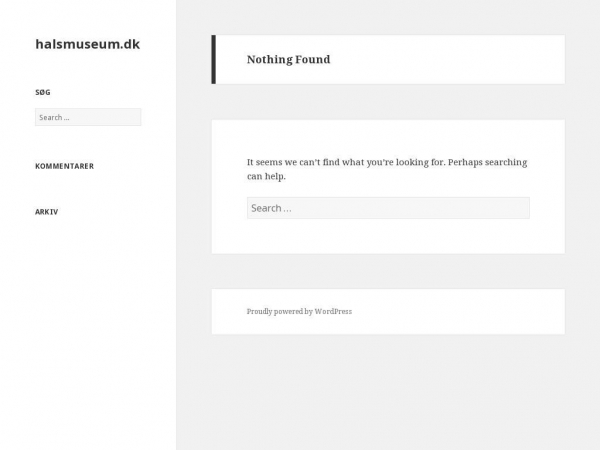Click gray gap between header and message boxes
This screenshot has width=600, height=450.
388,102
